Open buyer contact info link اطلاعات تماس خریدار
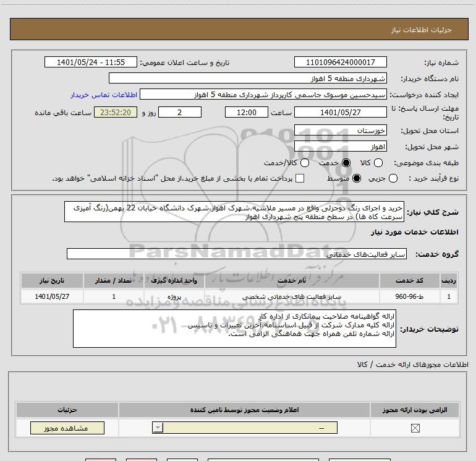 104,95
